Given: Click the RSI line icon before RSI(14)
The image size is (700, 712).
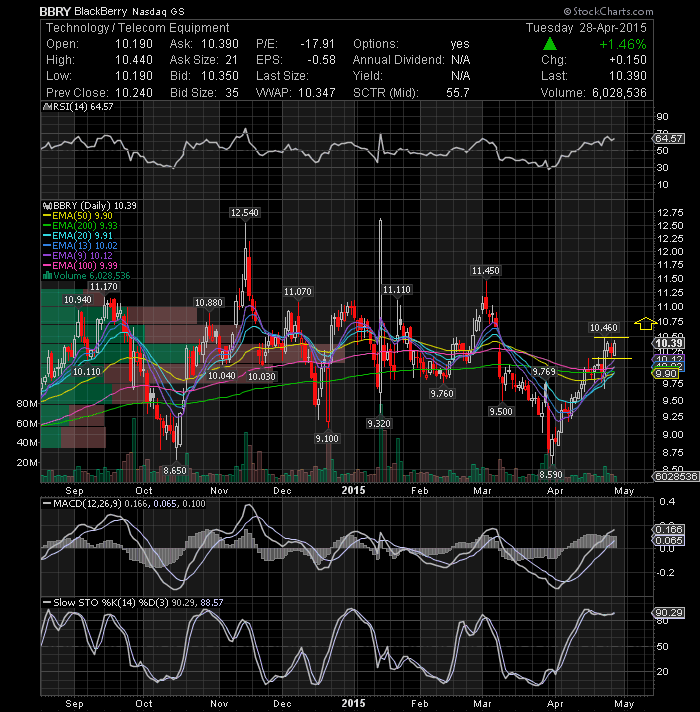Looking at the screenshot, I should click(46, 107).
